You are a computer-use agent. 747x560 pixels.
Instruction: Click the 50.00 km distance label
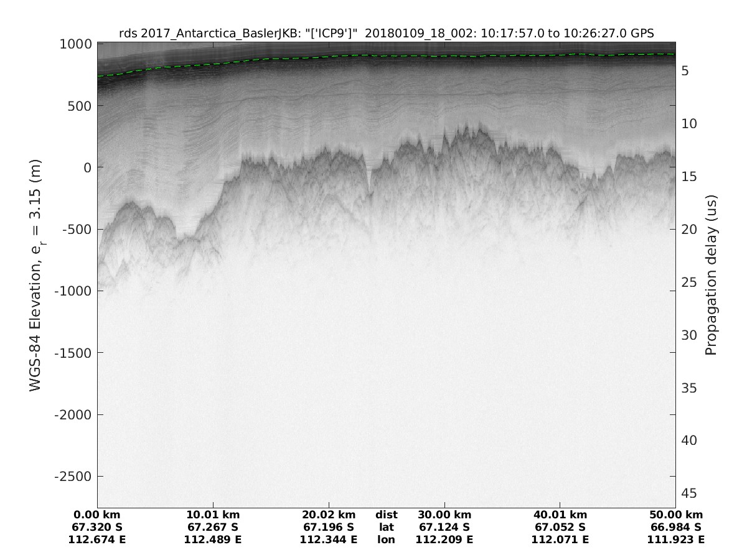click(675, 515)
